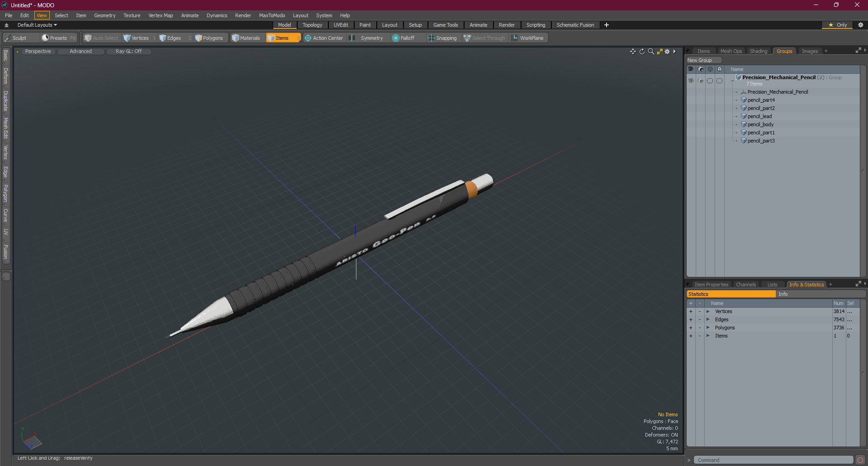868x466 pixels.
Task: Open the Geometry menu
Action: point(104,15)
